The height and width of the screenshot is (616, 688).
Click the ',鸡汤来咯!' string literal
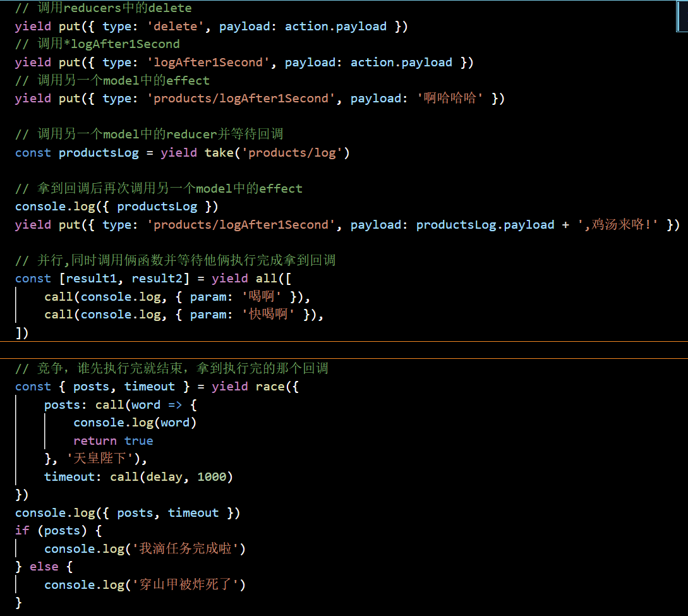click(x=620, y=225)
